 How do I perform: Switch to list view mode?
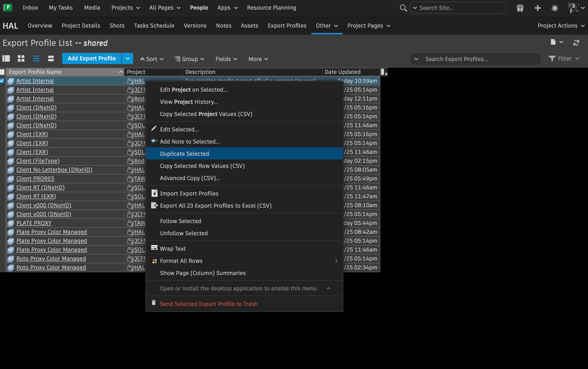[x=36, y=58]
